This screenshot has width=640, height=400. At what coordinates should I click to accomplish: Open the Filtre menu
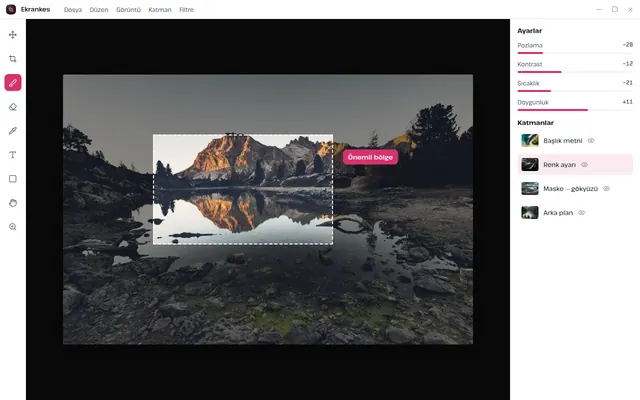pyautogui.click(x=187, y=9)
